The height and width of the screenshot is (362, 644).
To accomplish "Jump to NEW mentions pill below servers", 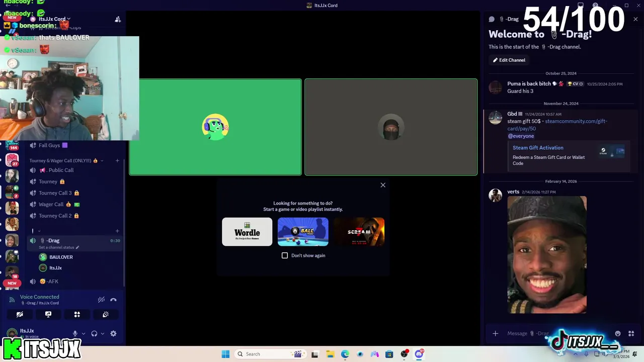I will coord(12,283).
